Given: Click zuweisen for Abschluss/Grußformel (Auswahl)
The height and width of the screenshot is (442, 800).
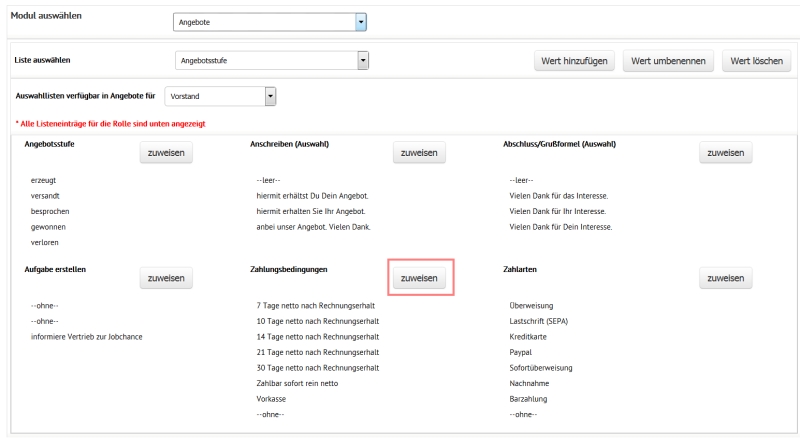Looking at the screenshot, I should [724, 153].
